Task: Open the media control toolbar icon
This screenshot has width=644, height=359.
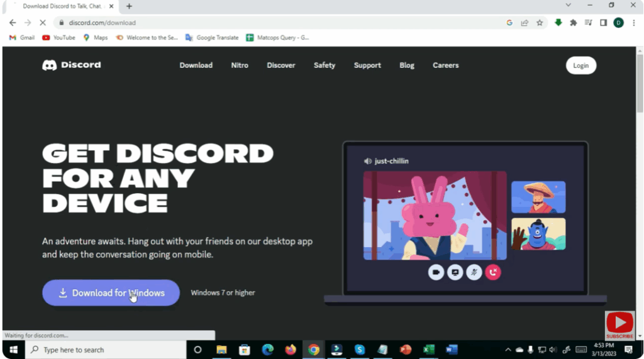Action: (x=589, y=23)
